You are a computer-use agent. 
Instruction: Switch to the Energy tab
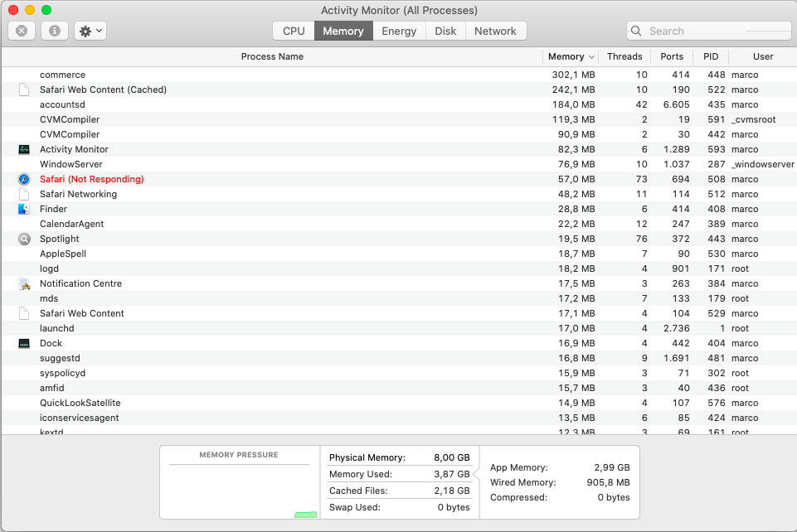(x=399, y=31)
